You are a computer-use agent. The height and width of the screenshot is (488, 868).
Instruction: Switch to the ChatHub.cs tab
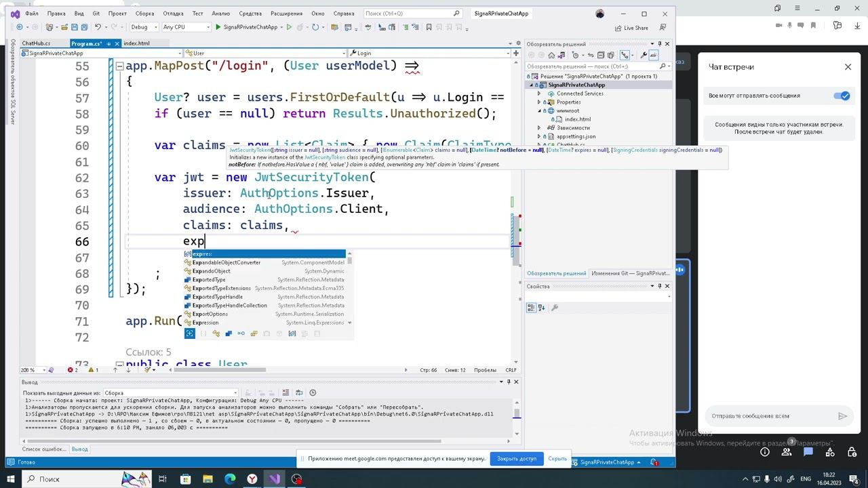pyautogui.click(x=36, y=43)
